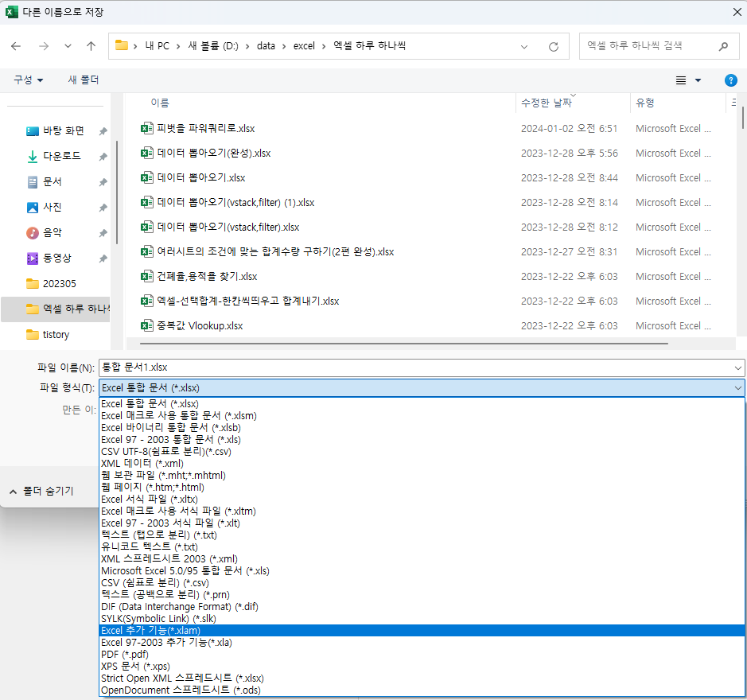Click the pin icon next to 다운로드
The height and width of the screenshot is (700, 747).
(103, 156)
